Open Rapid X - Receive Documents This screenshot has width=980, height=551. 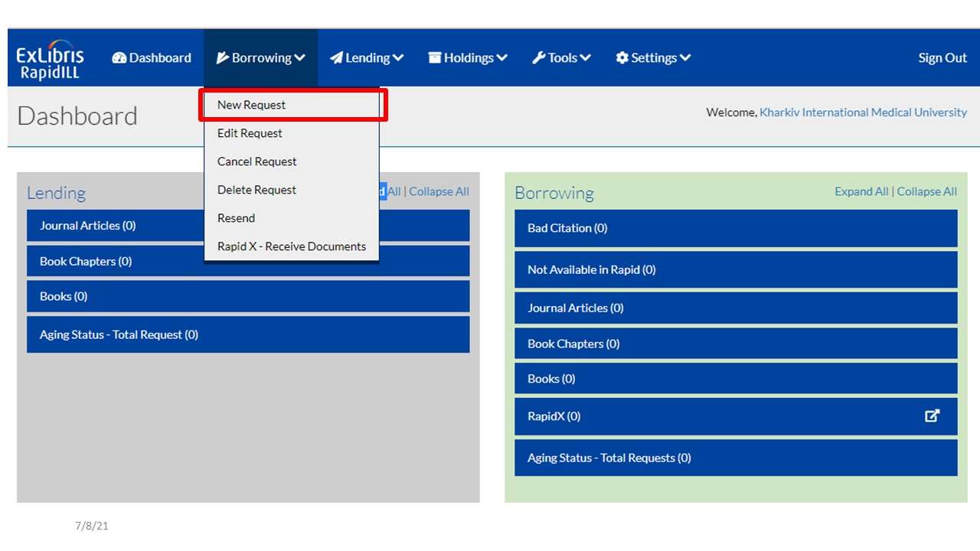[x=292, y=246]
